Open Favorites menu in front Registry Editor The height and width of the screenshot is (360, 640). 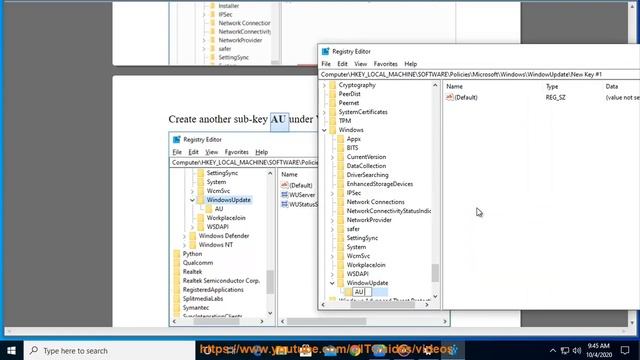click(x=385, y=64)
